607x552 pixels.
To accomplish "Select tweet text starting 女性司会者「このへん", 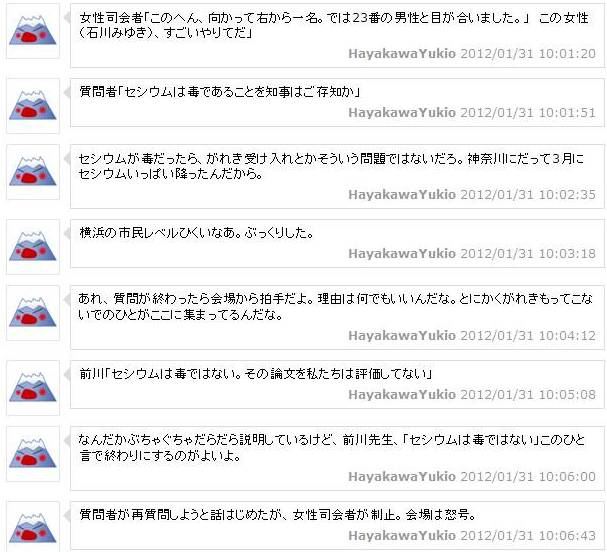I will [x=334, y=25].
